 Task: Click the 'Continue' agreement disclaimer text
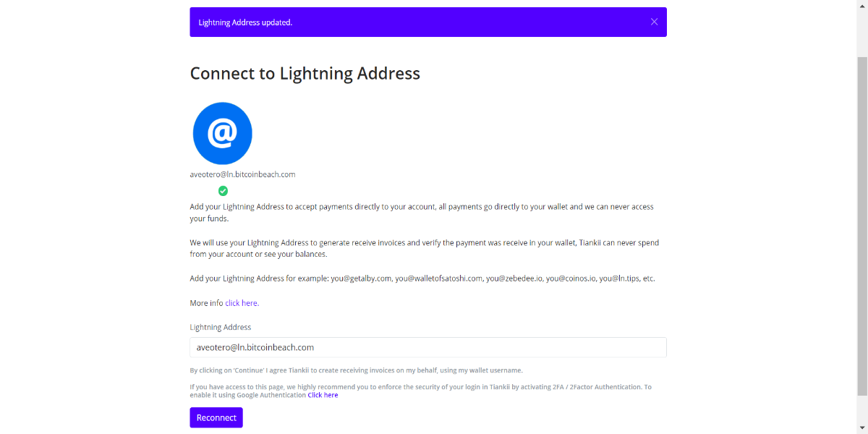pyautogui.click(x=356, y=370)
